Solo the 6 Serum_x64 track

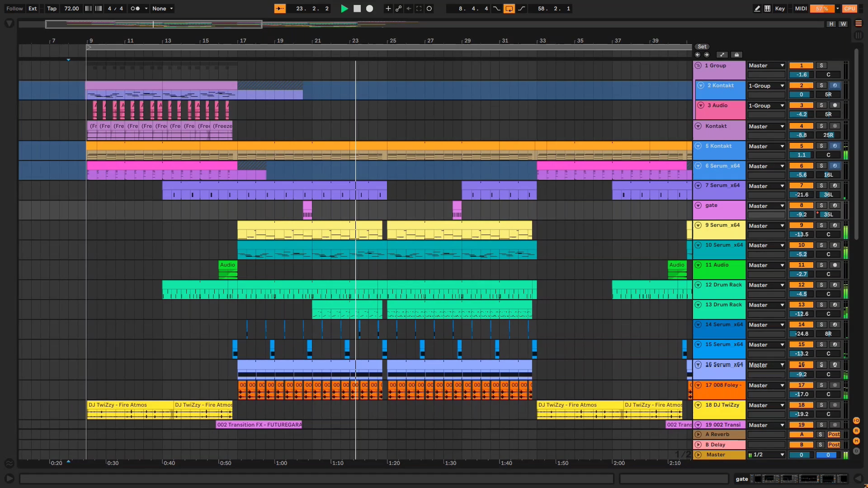821,166
